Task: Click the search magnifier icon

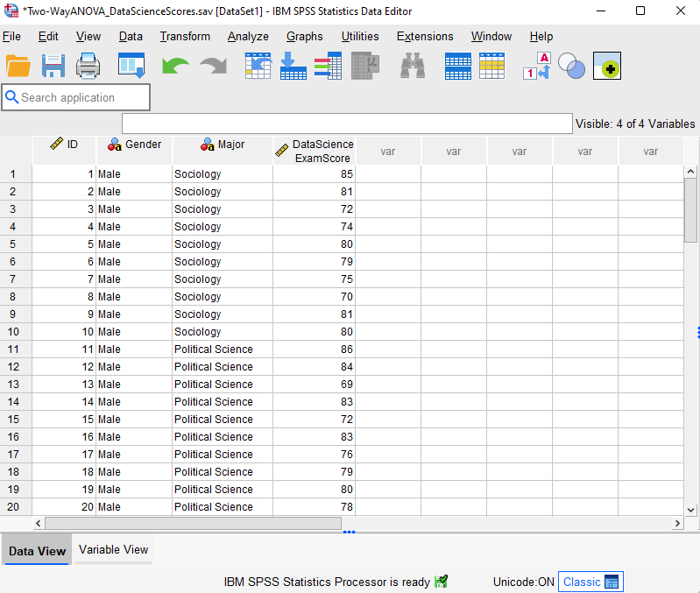Action: (11, 97)
